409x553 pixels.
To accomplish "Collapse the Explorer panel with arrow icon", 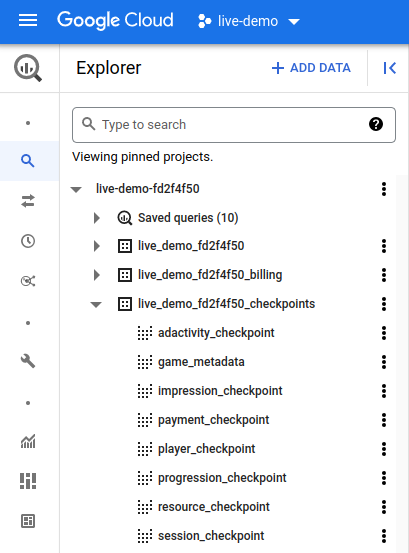I will click(390, 68).
